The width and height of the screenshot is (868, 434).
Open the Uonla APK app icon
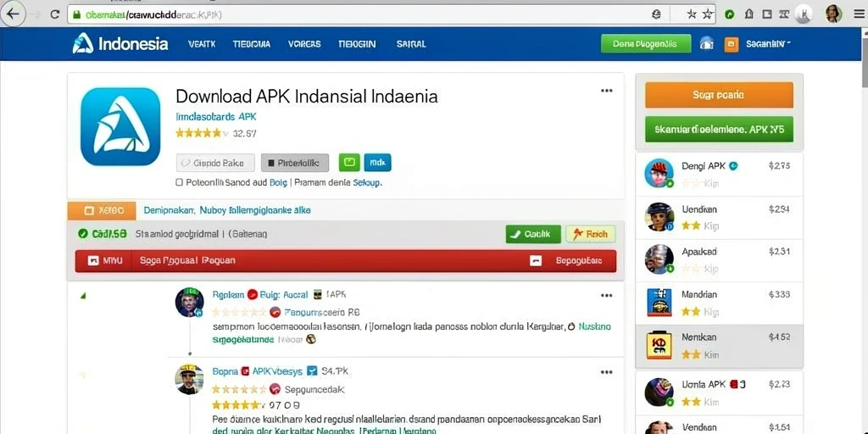tap(659, 392)
